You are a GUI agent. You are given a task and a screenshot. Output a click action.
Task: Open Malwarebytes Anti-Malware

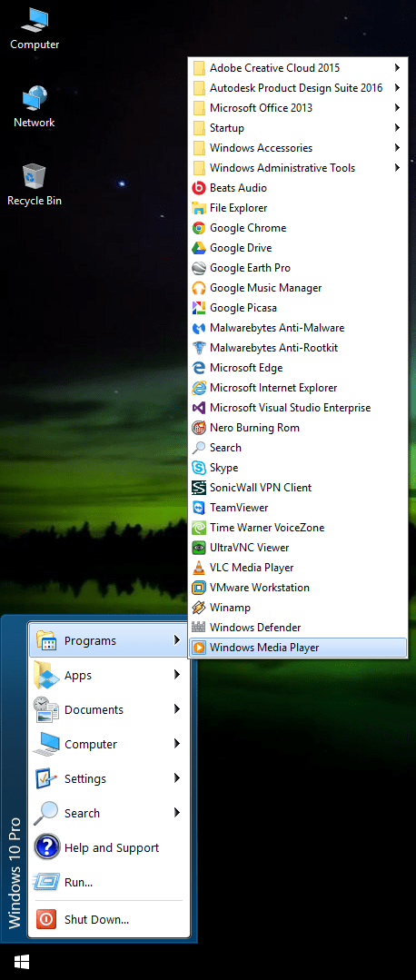(x=298, y=328)
